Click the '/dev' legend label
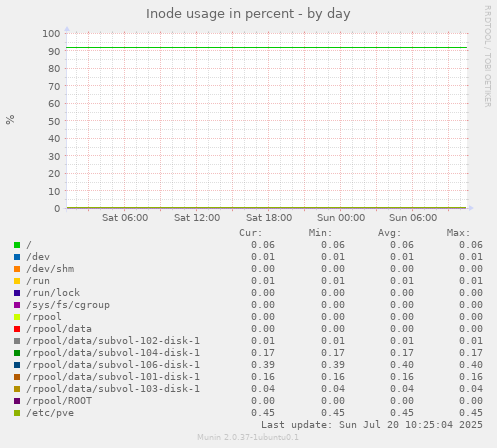This screenshot has width=497, height=448. point(38,257)
